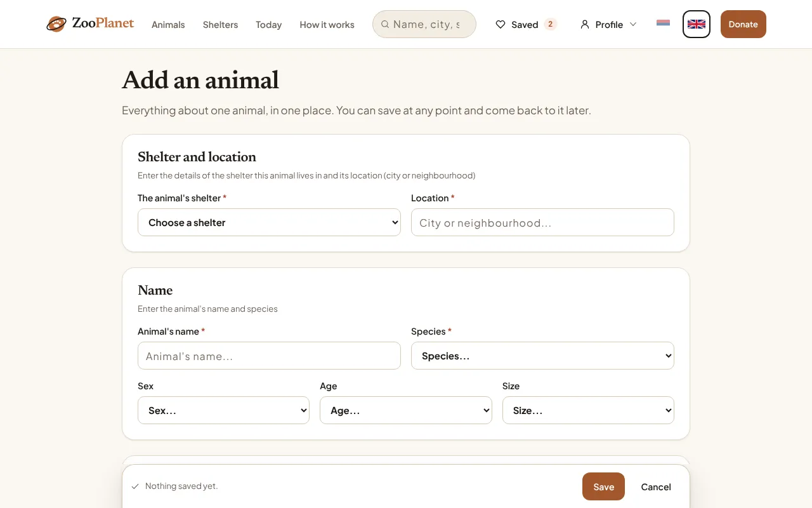Click the heart icon next to Saved
The width and height of the screenshot is (812, 508).
click(x=501, y=24)
